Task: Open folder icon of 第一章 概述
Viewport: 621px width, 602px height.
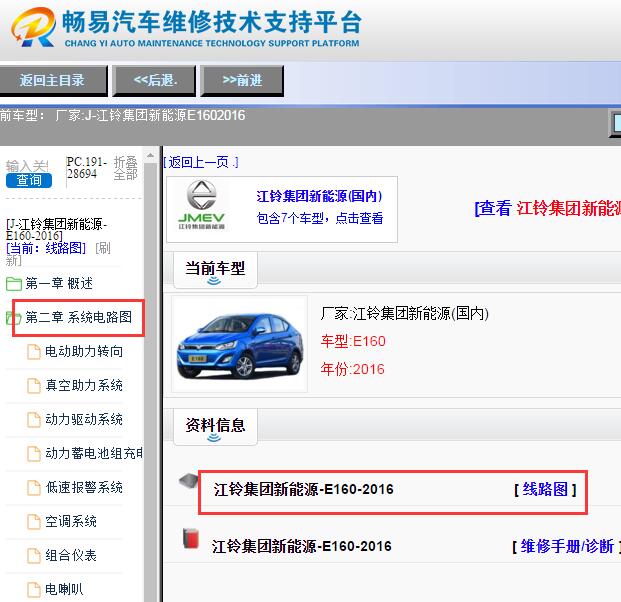Action: pyautogui.click(x=14, y=284)
